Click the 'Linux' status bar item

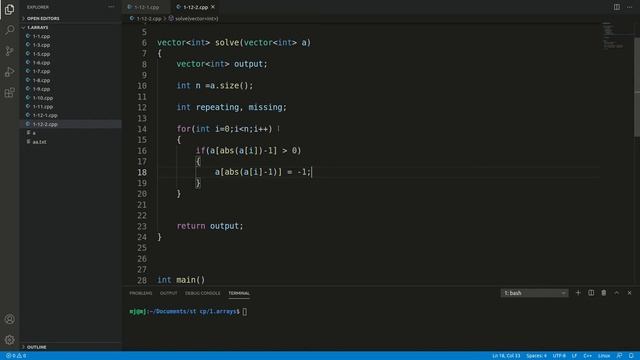(604, 356)
